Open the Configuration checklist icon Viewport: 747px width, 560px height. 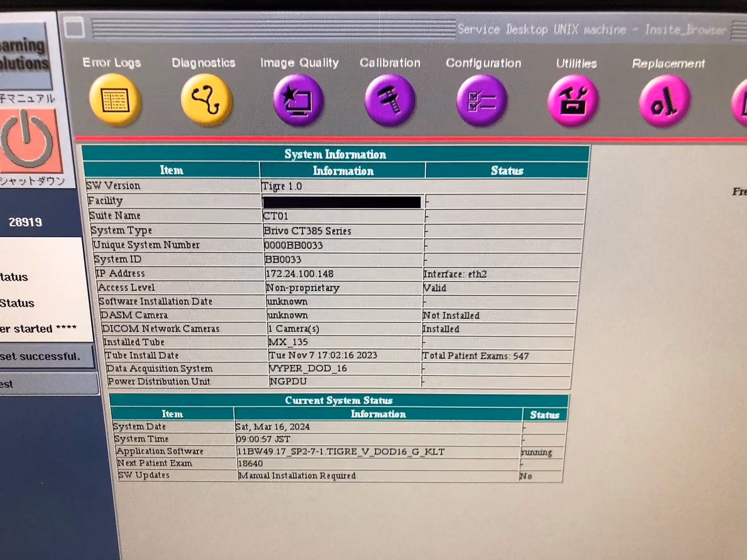tap(482, 100)
